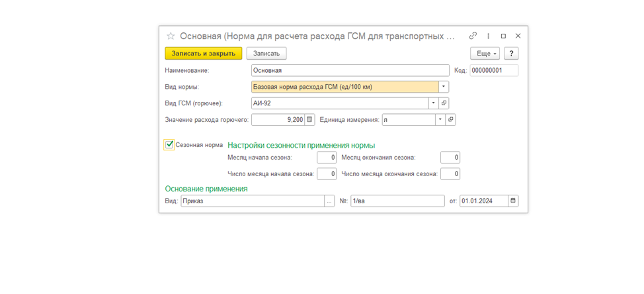The width and height of the screenshot is (644, 294).
Task: Toggle the Сезонная норма checkbox
Action: point(169,145)
